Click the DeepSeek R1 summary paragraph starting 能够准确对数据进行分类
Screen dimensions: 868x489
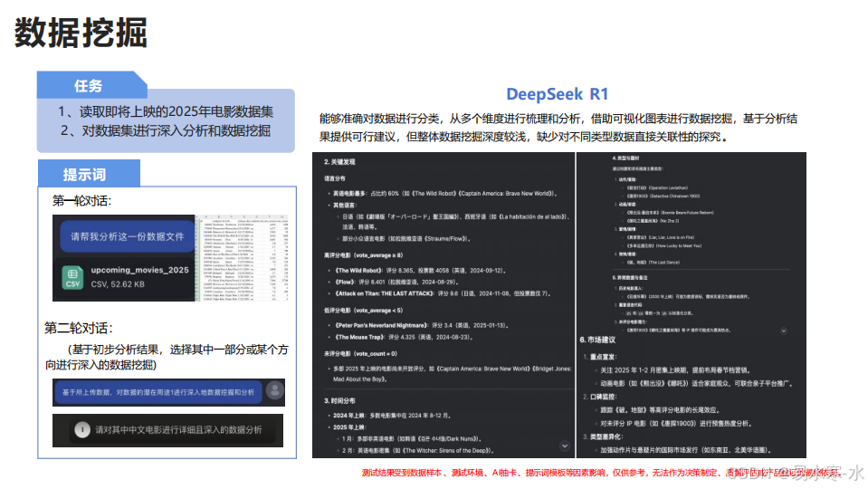tap(558, 128)
